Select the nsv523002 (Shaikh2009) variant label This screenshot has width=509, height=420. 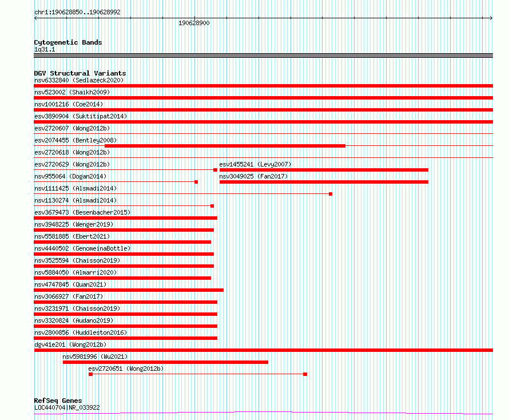click(72, 92)
